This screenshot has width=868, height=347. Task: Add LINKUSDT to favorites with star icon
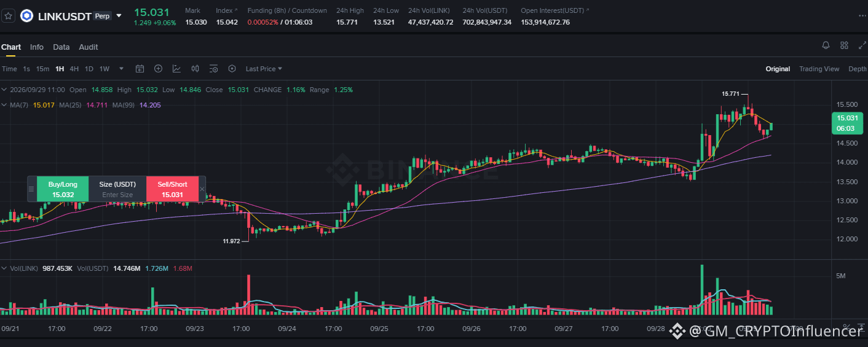8,16
